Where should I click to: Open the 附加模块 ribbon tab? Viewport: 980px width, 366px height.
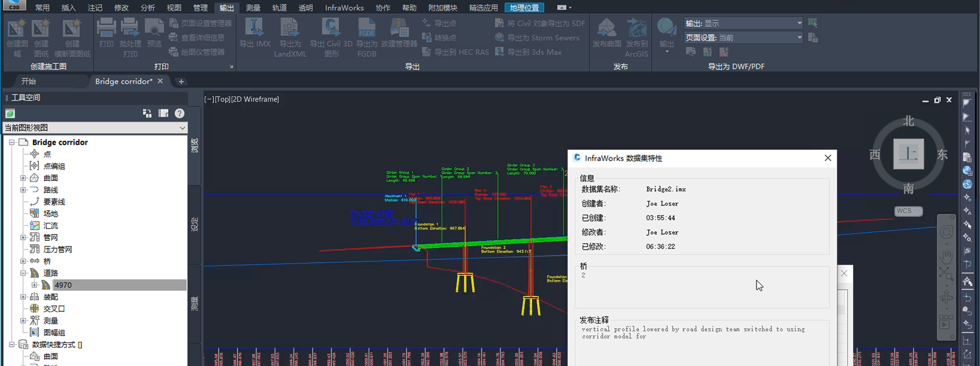442,8
